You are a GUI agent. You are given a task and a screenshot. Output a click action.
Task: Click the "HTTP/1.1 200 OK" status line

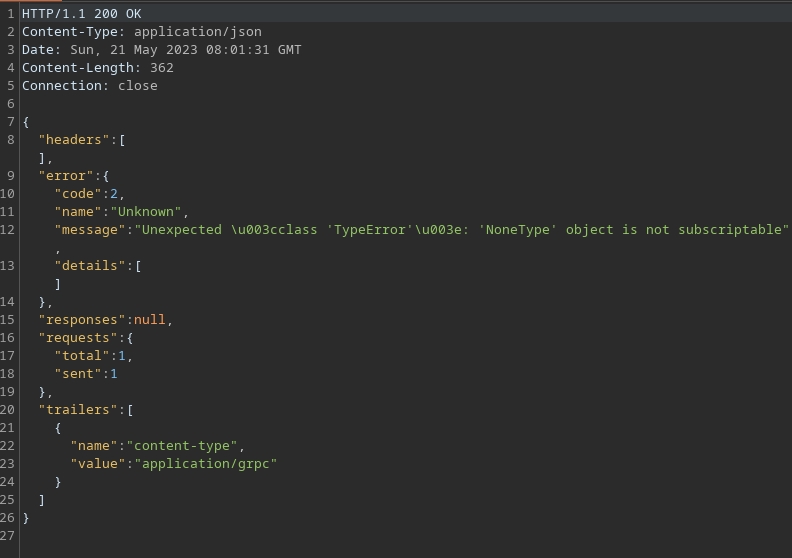(x=81, y=14)
